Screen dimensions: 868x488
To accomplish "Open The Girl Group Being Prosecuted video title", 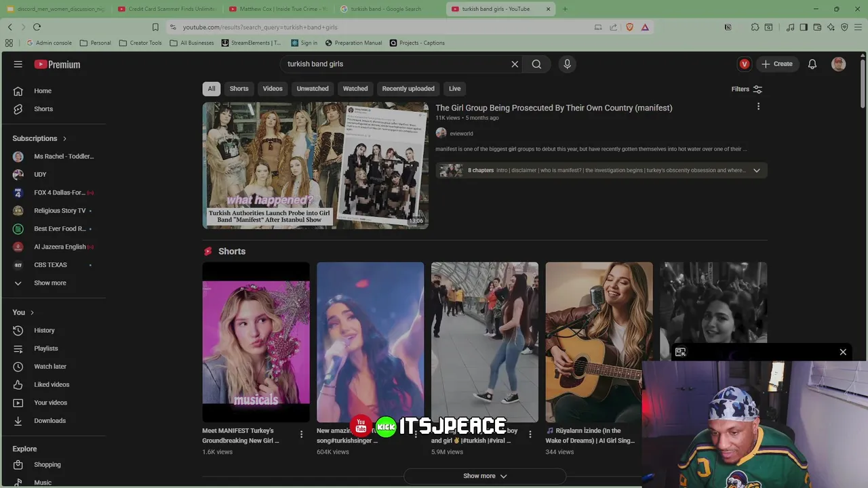I will coord(554,108).
